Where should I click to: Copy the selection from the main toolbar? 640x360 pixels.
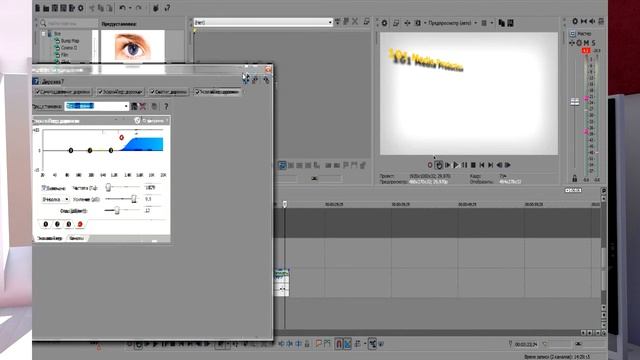tap(100, 8)
